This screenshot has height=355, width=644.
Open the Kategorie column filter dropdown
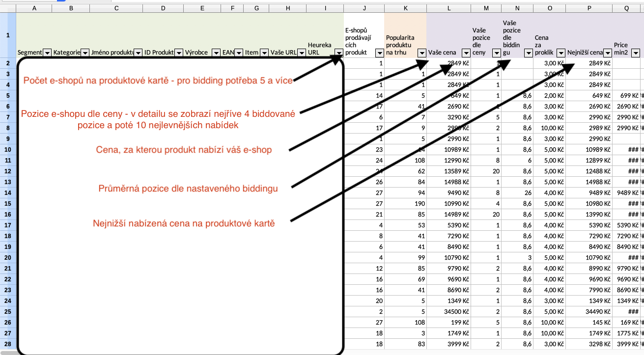(85, 53)
